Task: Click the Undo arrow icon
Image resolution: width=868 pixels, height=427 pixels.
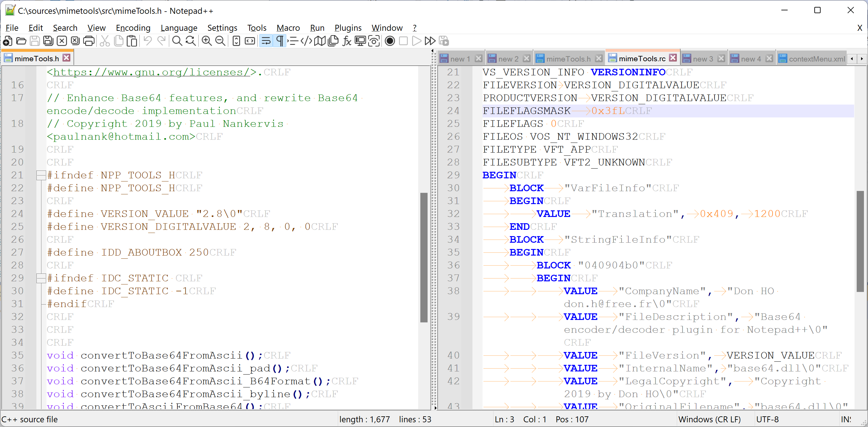Action: coord(147,41)
